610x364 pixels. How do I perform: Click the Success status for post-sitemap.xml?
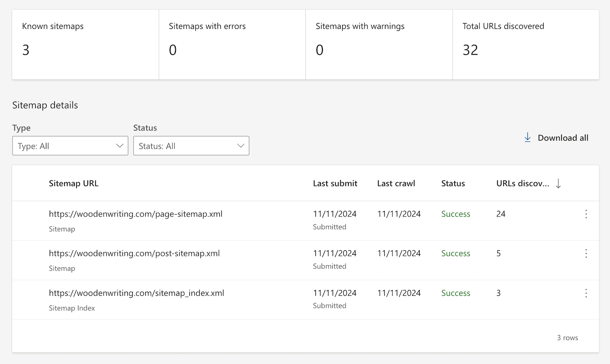455,253
